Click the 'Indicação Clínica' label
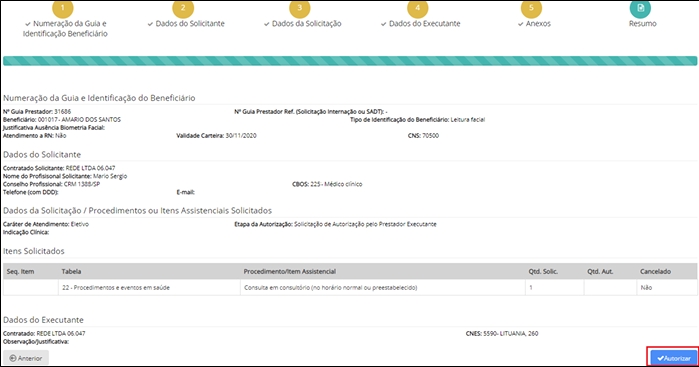 pyautogui.click(x=26, y=232)
